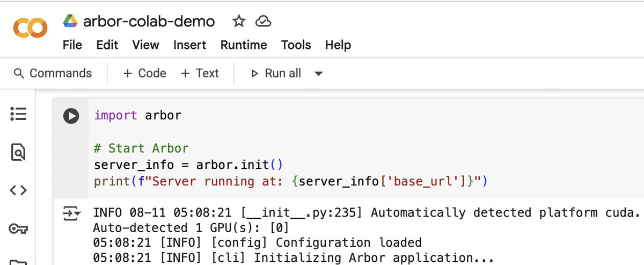Rename the arbor-colab-demo notebook title

149,21
